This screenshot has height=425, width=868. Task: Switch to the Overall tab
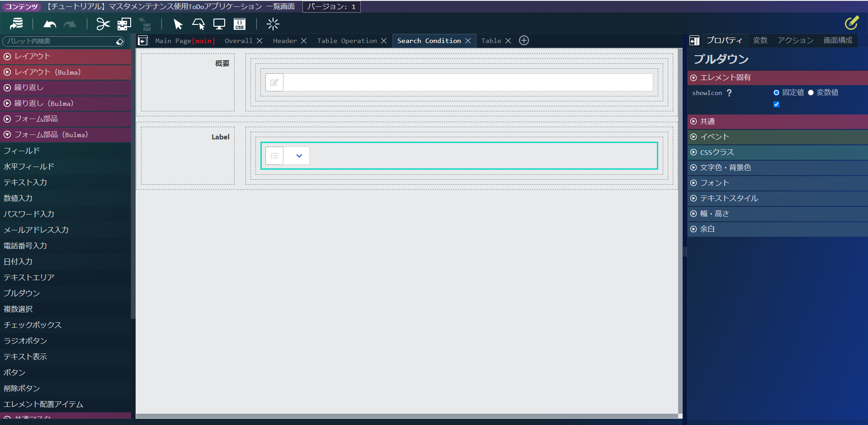[239, 41]
